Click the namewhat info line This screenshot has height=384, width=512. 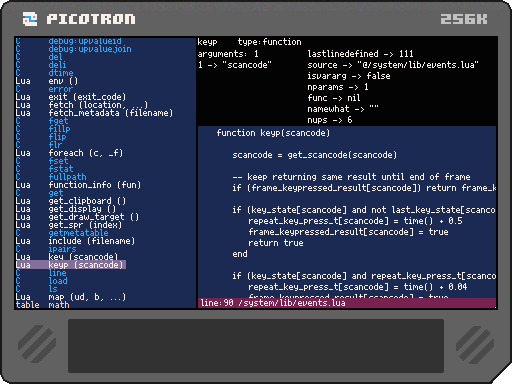point(343,109)
